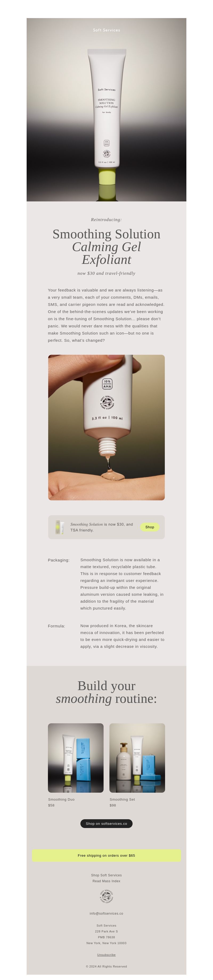The image size is (213, 980).
Task: Select the Smoothing Duo product title
Action: (61, 799)
